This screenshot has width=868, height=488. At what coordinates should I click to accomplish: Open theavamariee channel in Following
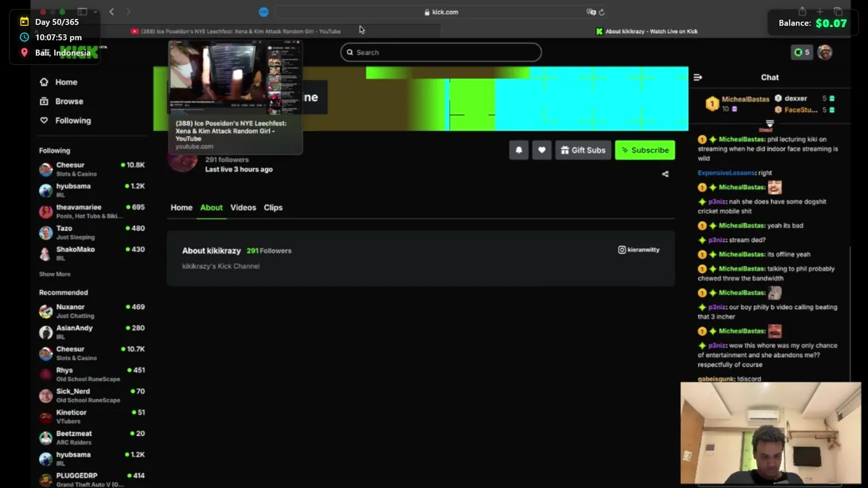92,211
